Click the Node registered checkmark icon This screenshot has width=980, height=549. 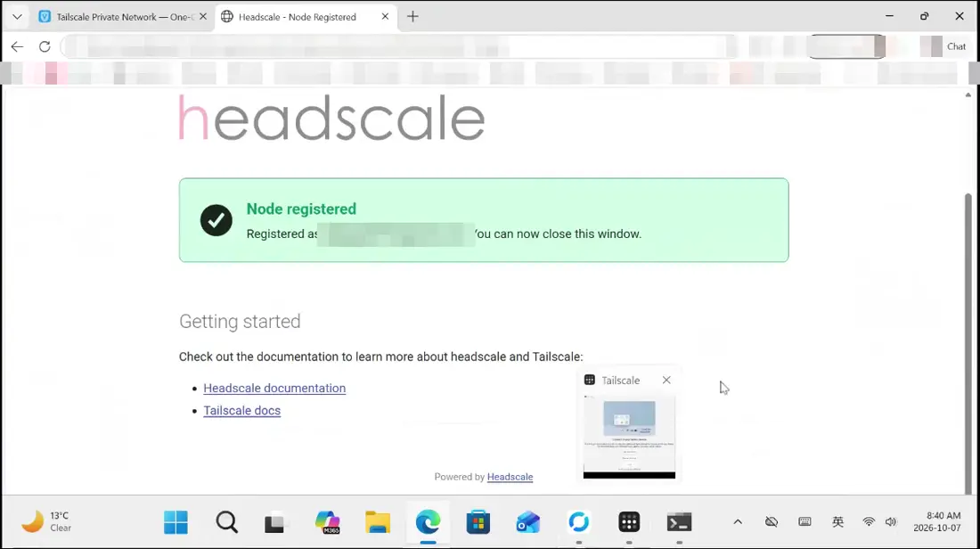coord(216,220)
